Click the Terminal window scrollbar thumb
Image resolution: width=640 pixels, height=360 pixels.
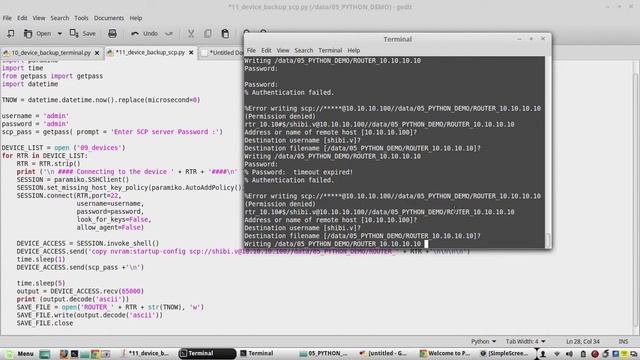[x=548, y=241]
